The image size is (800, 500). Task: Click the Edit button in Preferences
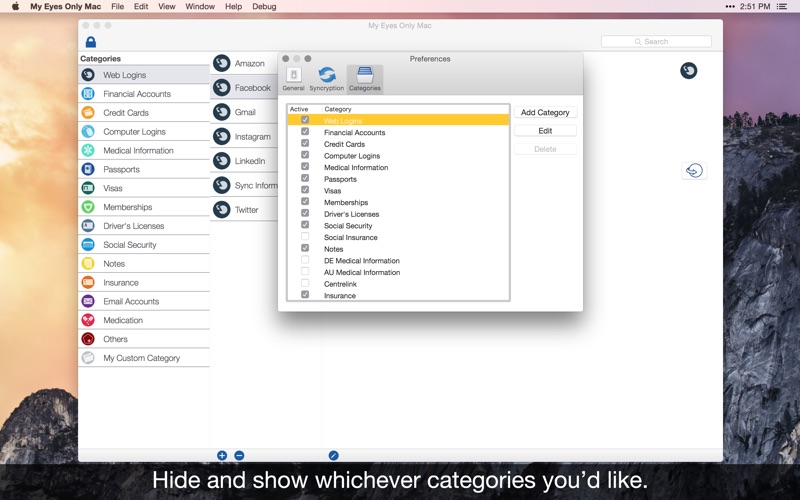pos(545,131)
